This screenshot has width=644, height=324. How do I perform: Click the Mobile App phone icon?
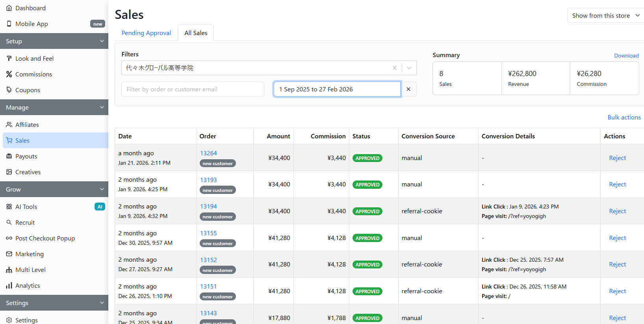coord(9,24)
